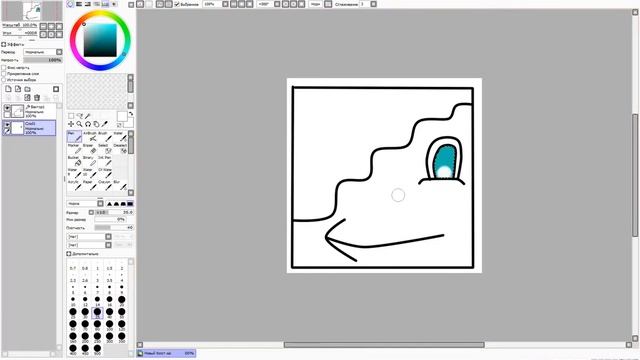The image size is (640, 360).
Task: Open the stabilizer value dropdown in toolbar
Action: pyautogui.click(x=373, y=4)
